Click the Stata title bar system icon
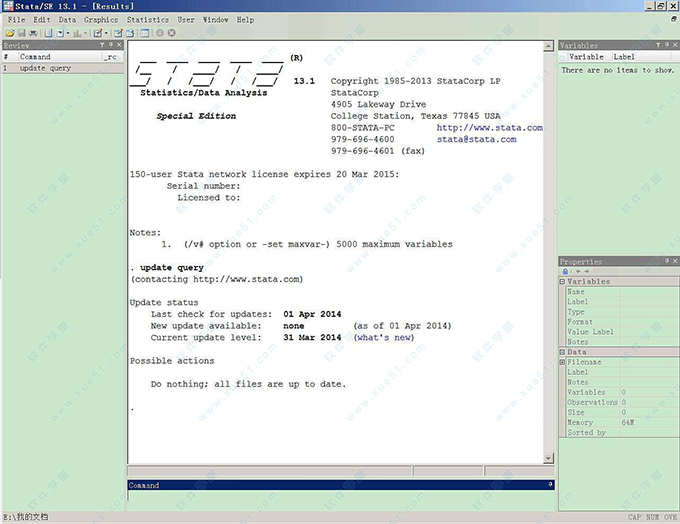This screenshot has height=524, width=680. click(8, 6)
